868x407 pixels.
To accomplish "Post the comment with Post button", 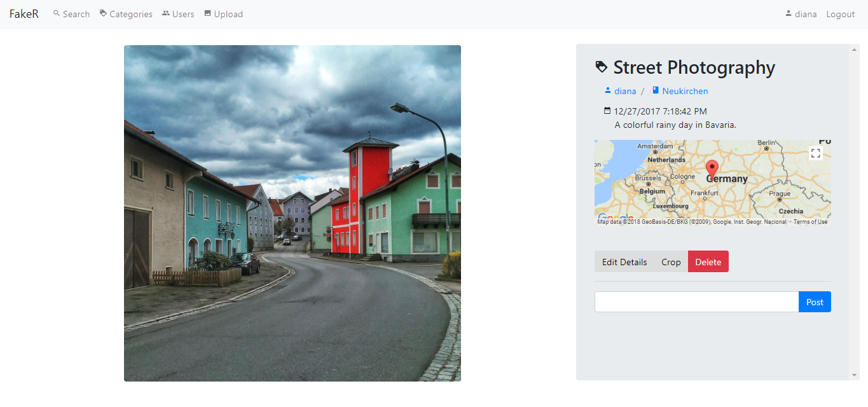I will (815, 302).
